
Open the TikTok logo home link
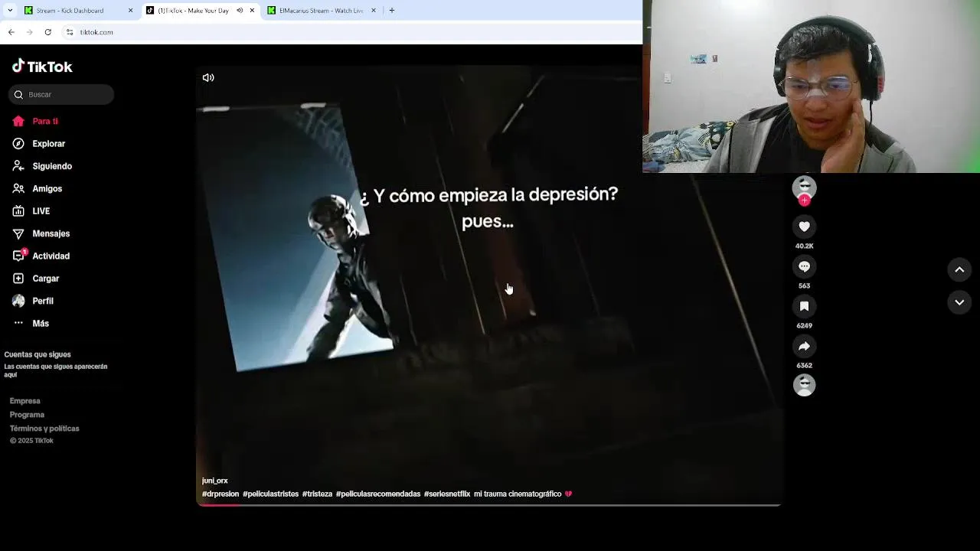click(x=42, y=67)
